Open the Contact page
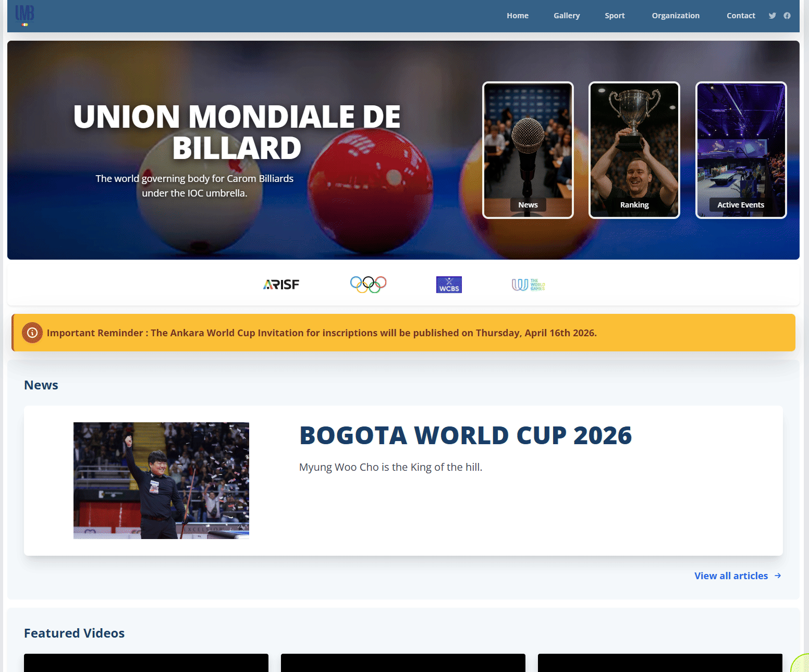809x672 pixels. coord(741,16)
